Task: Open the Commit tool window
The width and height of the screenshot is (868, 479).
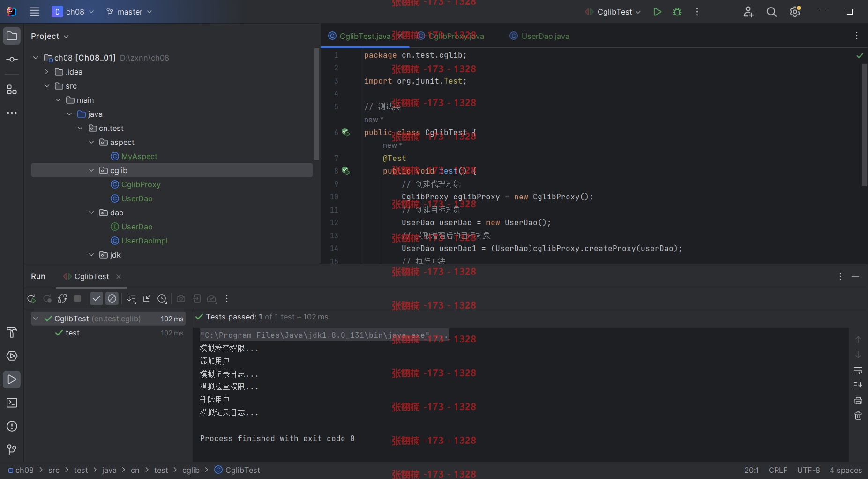Action: coord(12,60)
